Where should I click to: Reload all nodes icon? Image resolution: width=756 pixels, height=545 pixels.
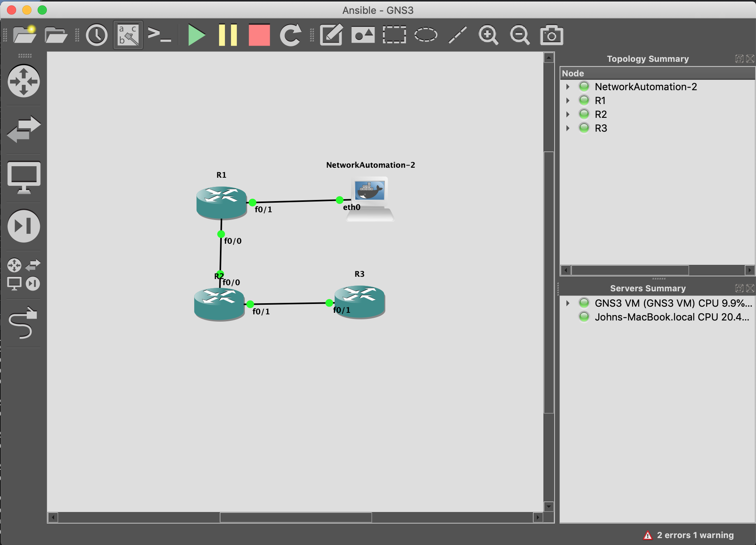(291, 35)
